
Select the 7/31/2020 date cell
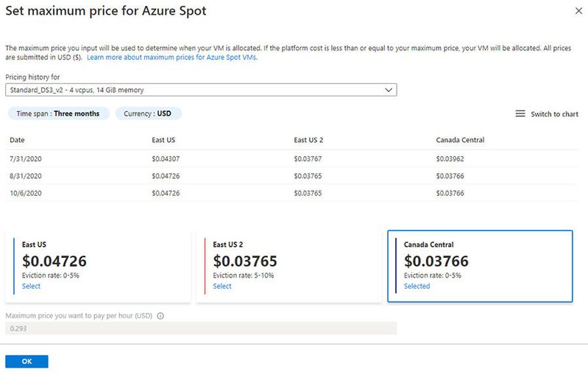pos(26,159)
